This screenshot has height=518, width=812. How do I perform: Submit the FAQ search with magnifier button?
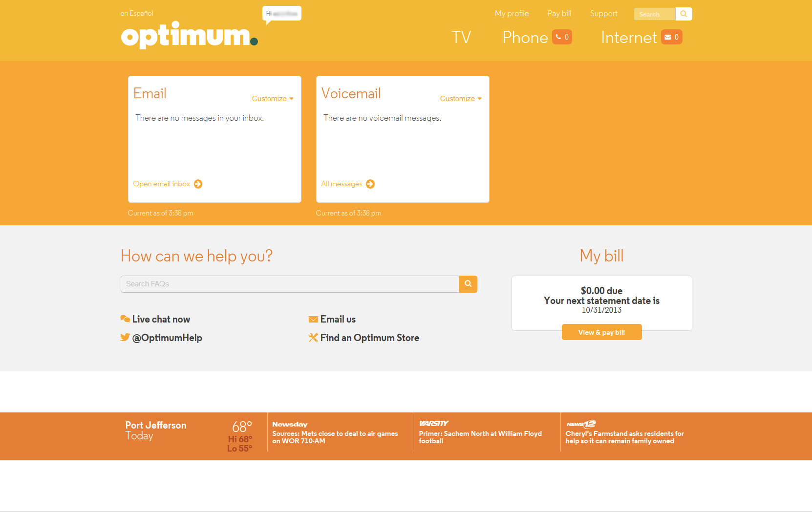point(468,284)
